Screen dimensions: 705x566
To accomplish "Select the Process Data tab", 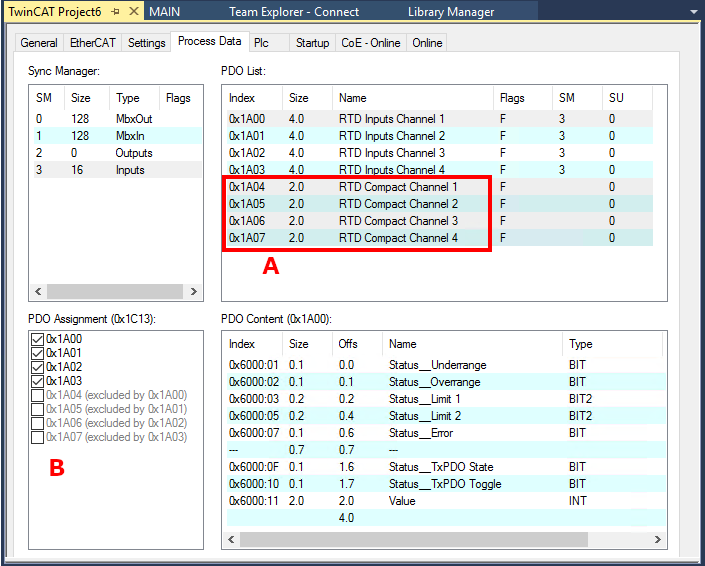I will [x=210, y=41].
